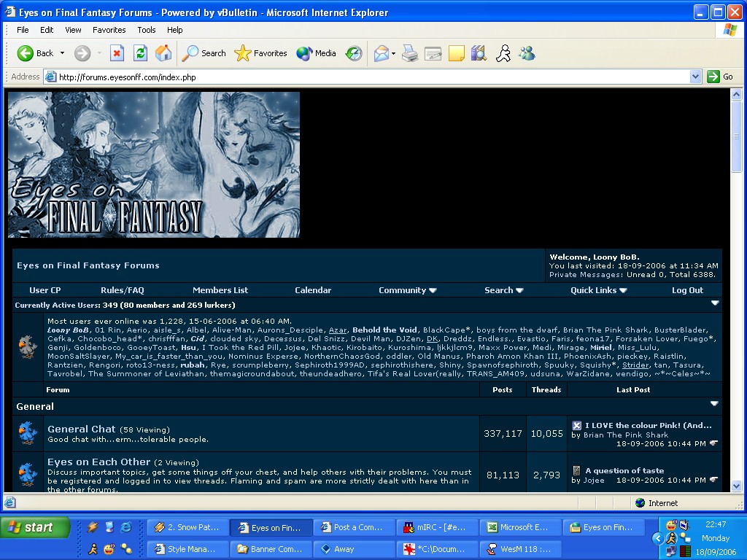Open the 'I LOVE the colour Pink!' thread
This screenshot has height=560, width=747.
[x=649, y=425]
